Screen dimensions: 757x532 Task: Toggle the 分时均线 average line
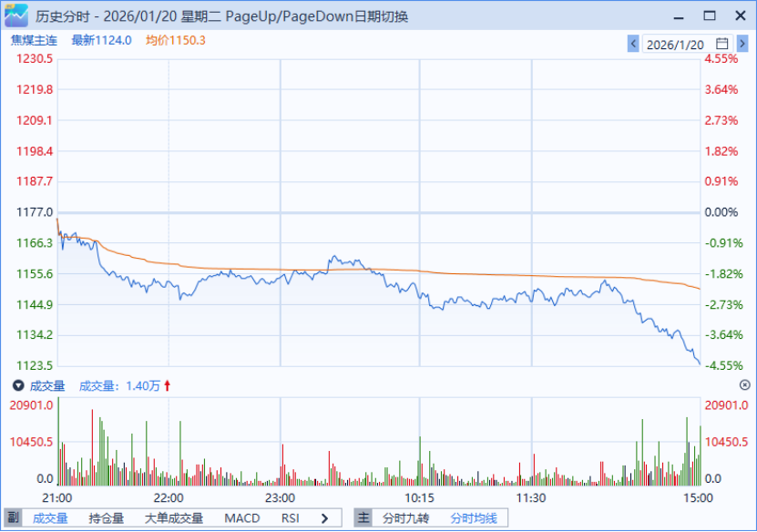click(474, 518)
